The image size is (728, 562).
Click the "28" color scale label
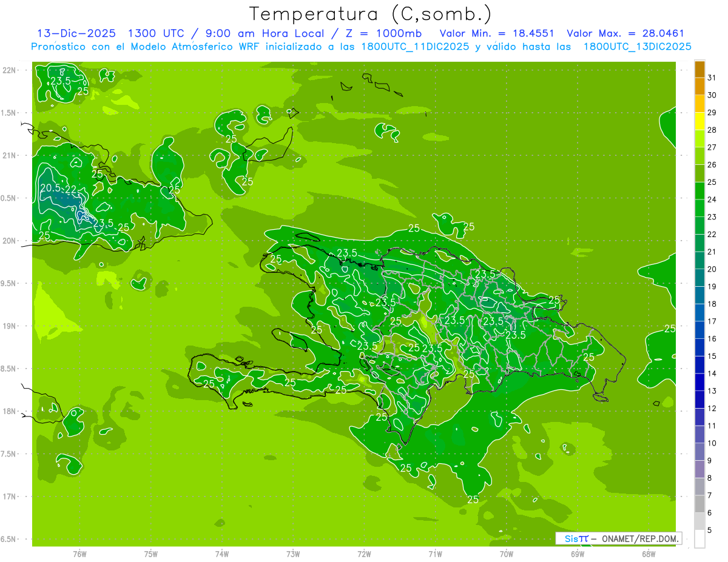713,130
